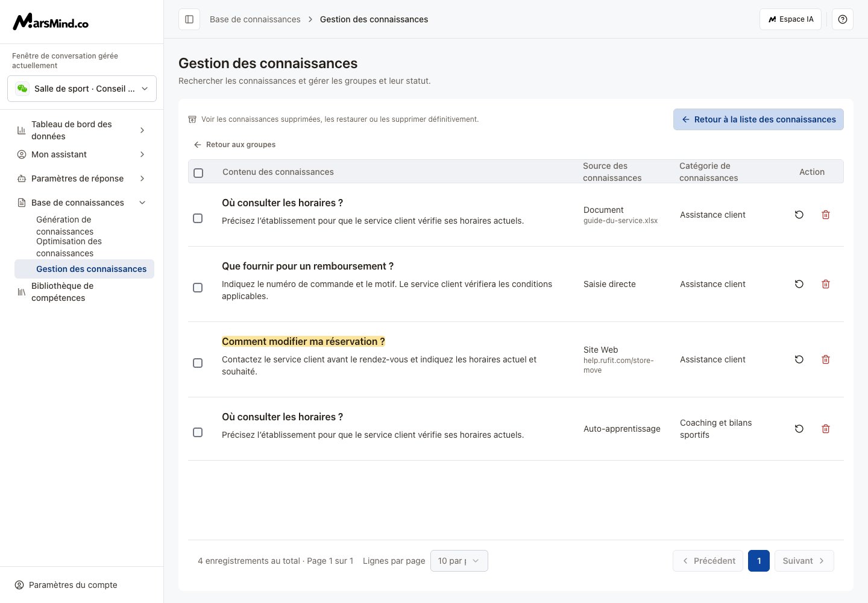Toggle the select-all checkbox in table header

point(198,173)
